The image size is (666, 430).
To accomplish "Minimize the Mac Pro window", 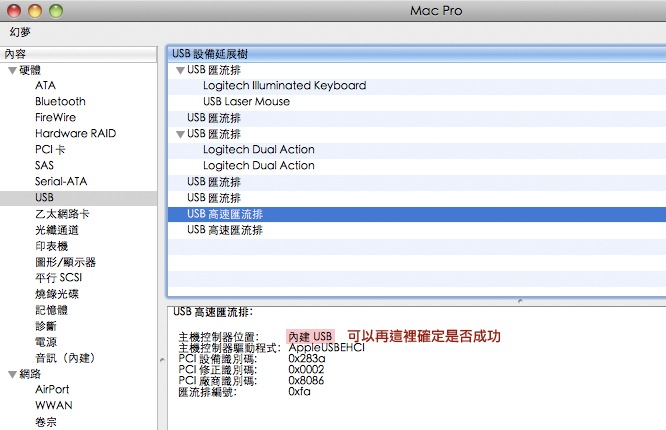I will click(x=35, y=11).
